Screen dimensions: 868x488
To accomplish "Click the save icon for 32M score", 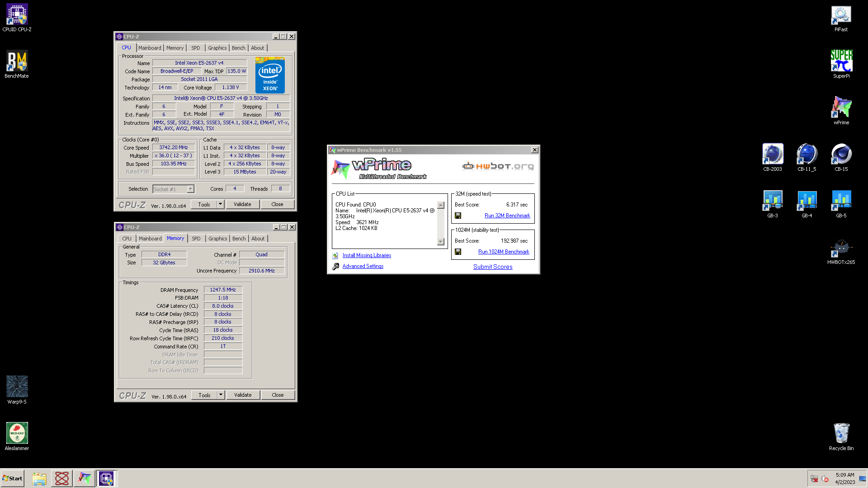I will pos(458,216).
